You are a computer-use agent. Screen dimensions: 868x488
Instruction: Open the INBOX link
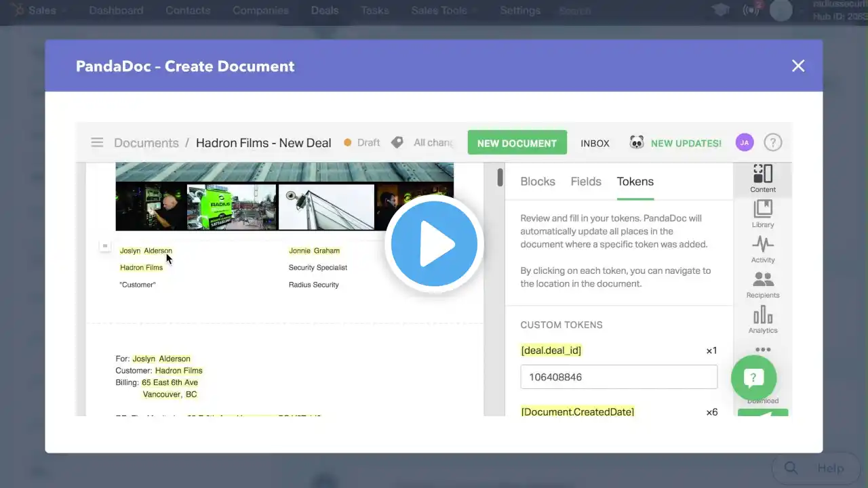click(x=595, y=143)
